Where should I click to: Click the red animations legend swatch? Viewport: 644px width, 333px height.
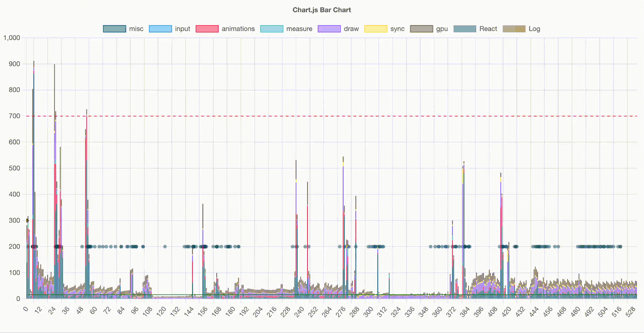pos(207,29)
